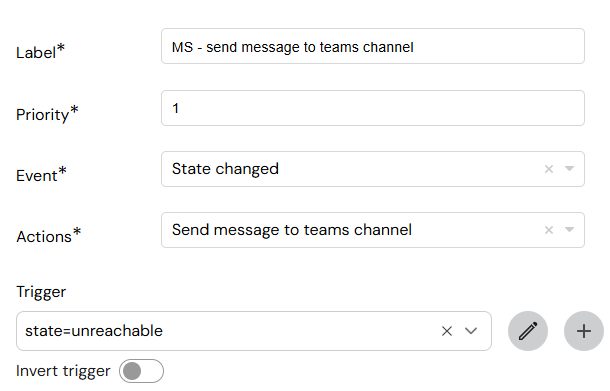Click the Label* field caption
This screenshot has width=610, height=391.
40,52
